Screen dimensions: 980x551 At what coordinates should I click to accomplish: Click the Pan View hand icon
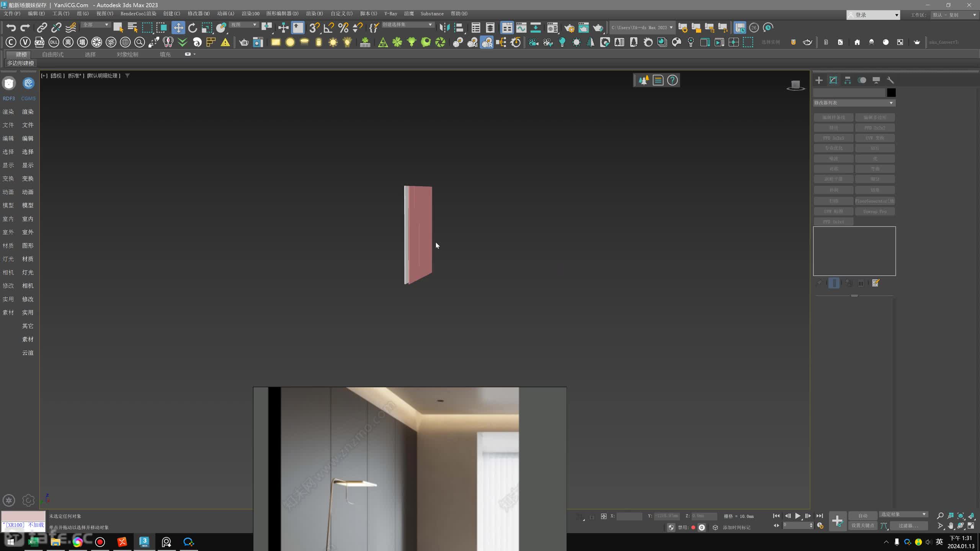[951, 526]
